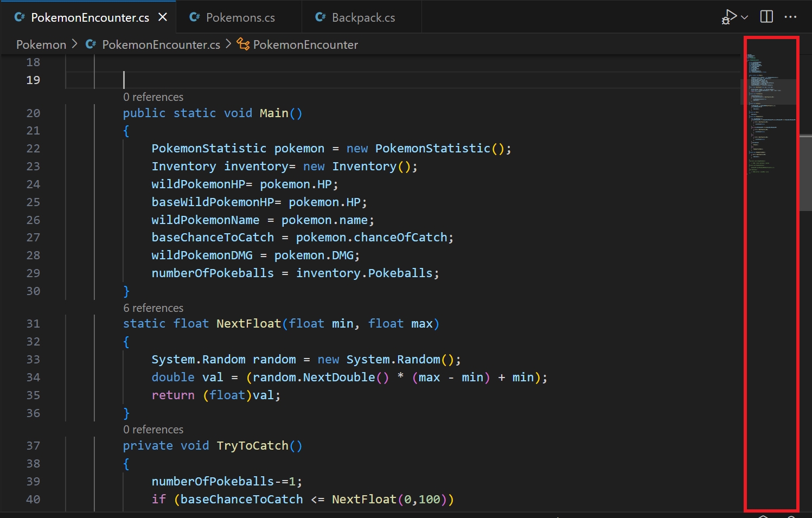Click the C# icon on the active tab
The height and width of the screenshot is (518, 812).
[20, 17]
